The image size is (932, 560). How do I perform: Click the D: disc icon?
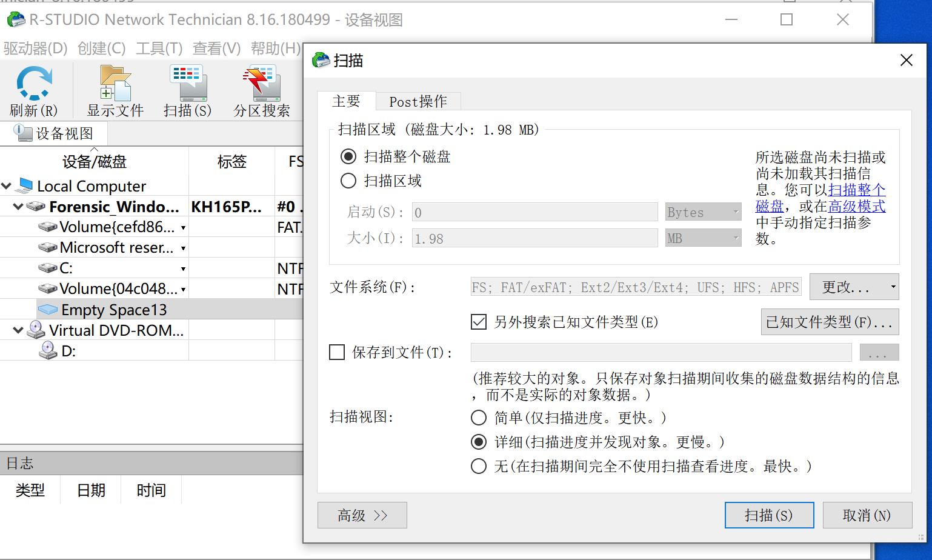tap(48, 350)
